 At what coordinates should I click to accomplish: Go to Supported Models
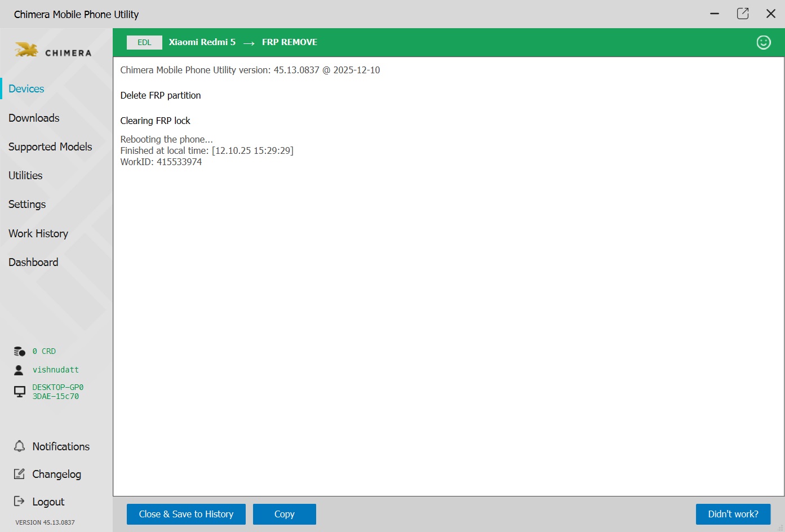click(50, 147)
